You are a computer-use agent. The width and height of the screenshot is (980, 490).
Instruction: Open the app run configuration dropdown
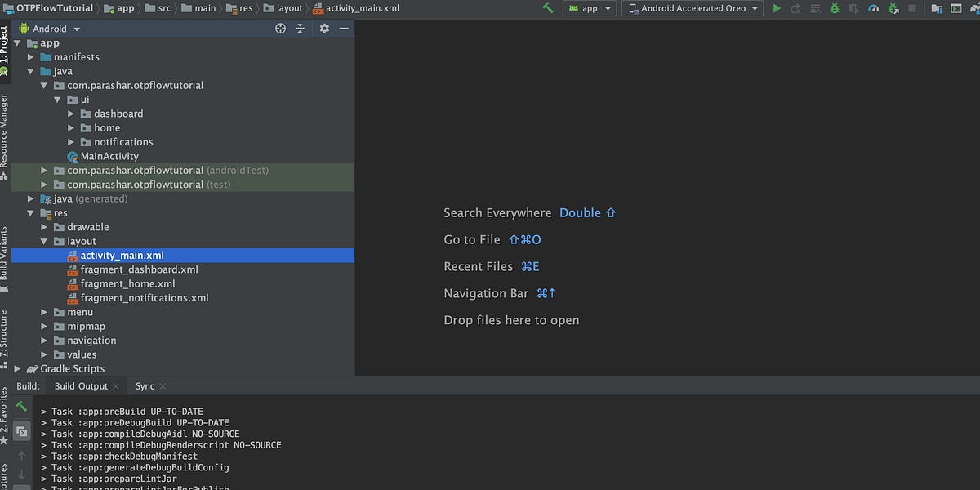[x=590, y=8]
